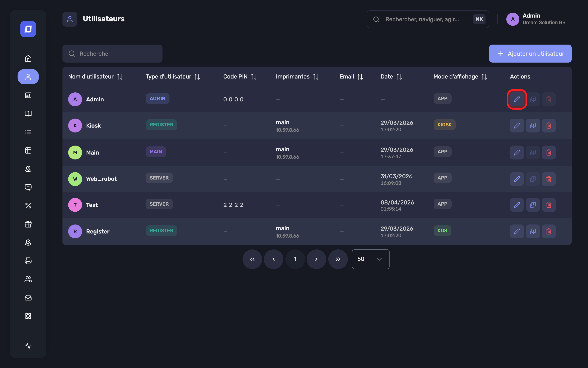Open the puzzle piece icon in sidebar
The width and height of the screenshot is (588, 368).
click(28, 316)
